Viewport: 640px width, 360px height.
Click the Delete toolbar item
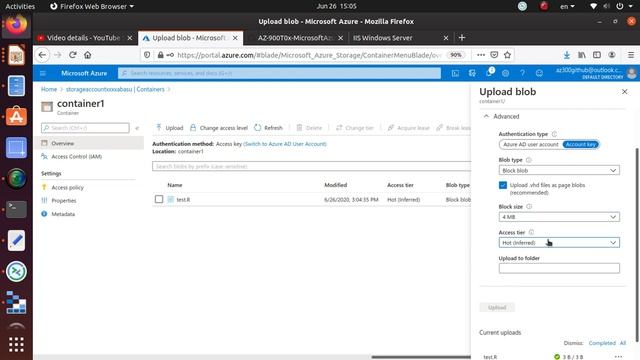click(309, 128)
